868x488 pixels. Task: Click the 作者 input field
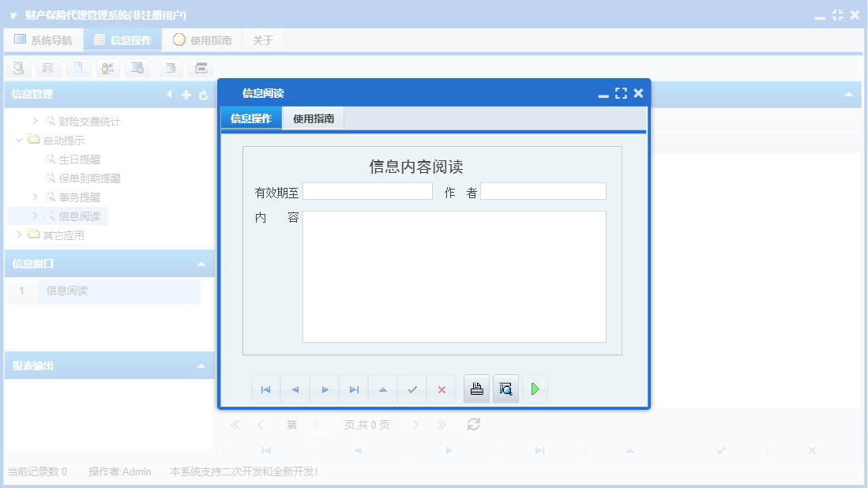(x=545, y=190)
